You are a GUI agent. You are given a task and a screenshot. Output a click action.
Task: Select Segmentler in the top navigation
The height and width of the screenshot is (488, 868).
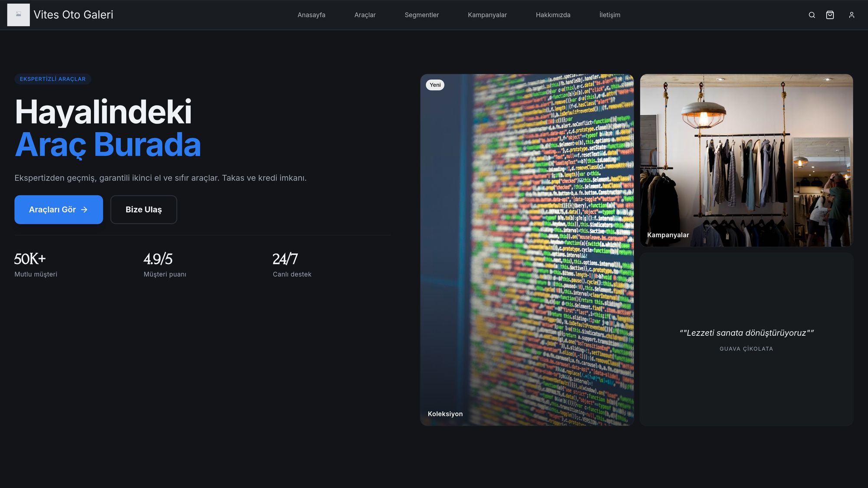click(421, 15)
